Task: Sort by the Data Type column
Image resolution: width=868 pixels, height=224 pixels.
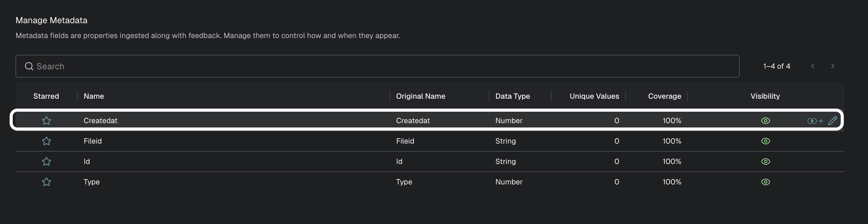Action: tap(512, 96)
